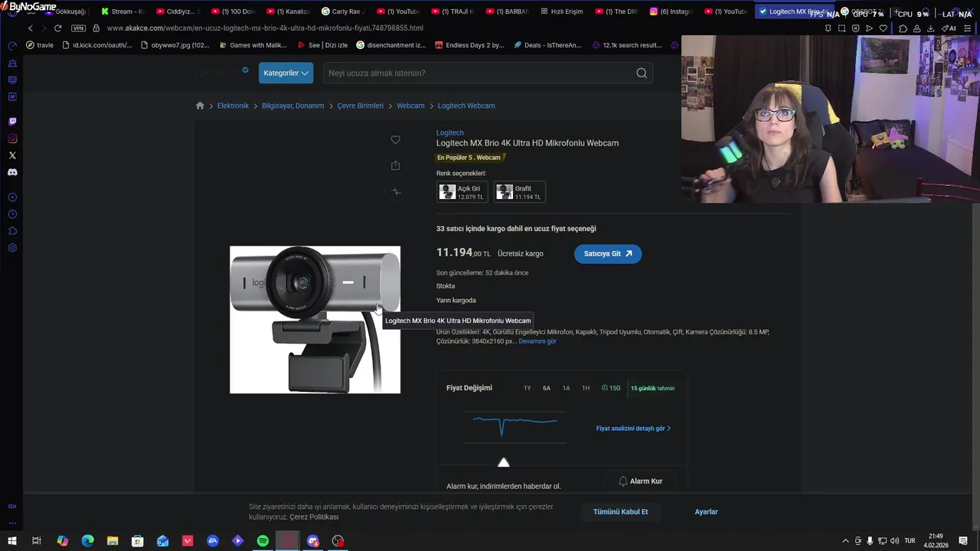Open the '15 günlük tahmin' tab
This screenshot has width=980, height=551.
click(x=652, y=388)
